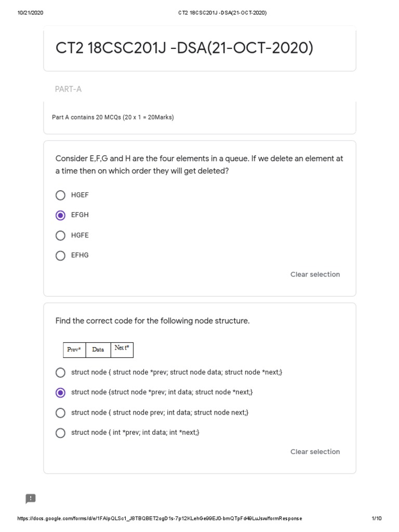Select option with int data and pointer links
399x532 pixels.
coord(61,392)
